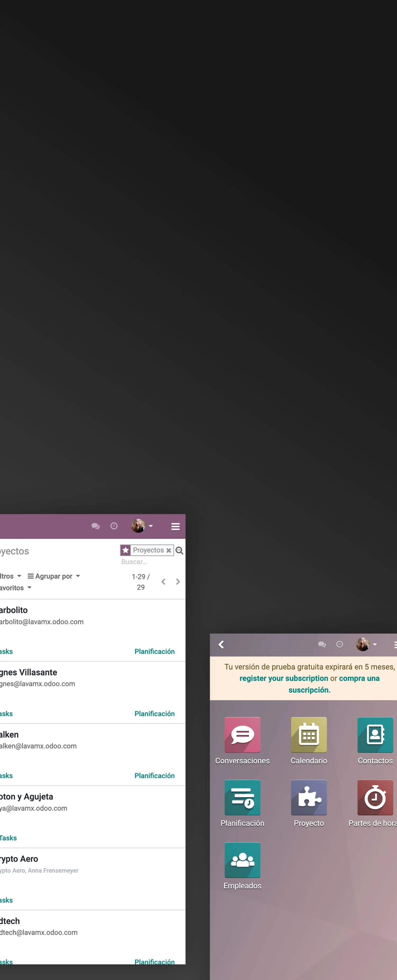Screen dimensions: 397x980
Task: Go to previous page of projects
Action: (163, 582)
